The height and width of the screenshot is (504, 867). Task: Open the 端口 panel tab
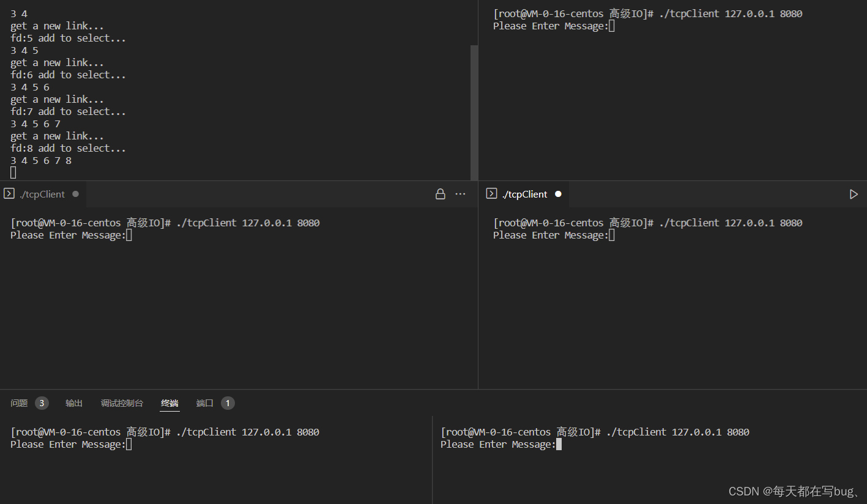[x=205, y=403]
